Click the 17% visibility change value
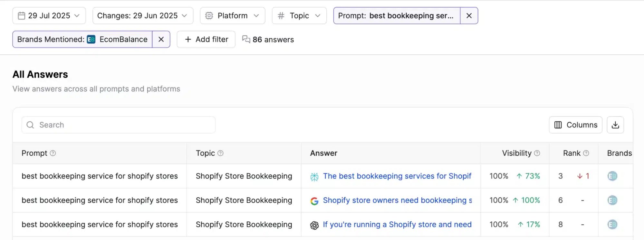Image resolution: width=644 pixels, height=240 pixels. pyautogui.click(x=529, y=224)
